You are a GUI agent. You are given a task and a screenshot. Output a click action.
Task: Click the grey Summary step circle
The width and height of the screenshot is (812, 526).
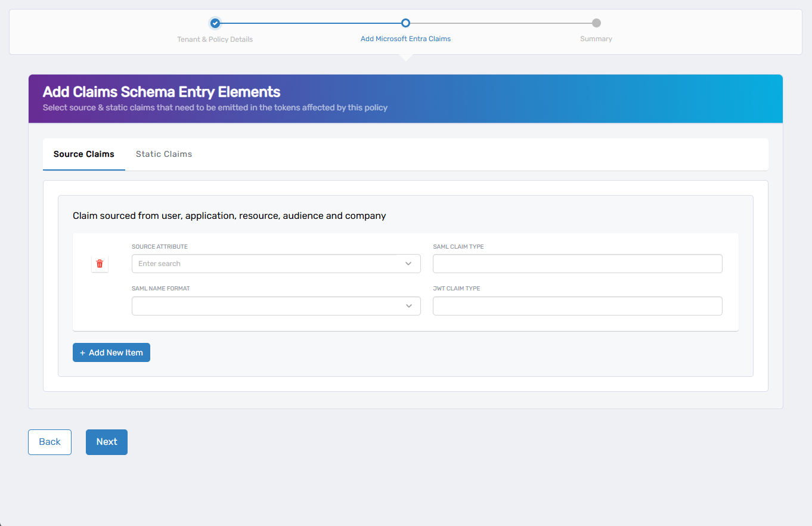[x=596, y=23]
